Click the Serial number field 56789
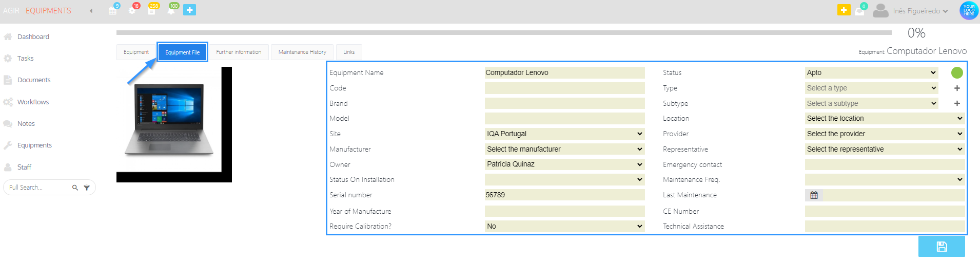The image size is (980, 260). click(565, 195)
